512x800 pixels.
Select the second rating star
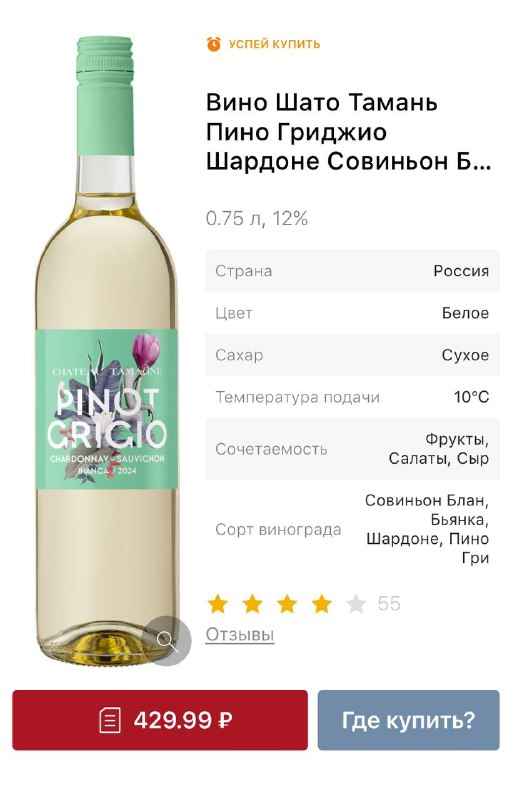pyautogui.click(x=252, y=604)
